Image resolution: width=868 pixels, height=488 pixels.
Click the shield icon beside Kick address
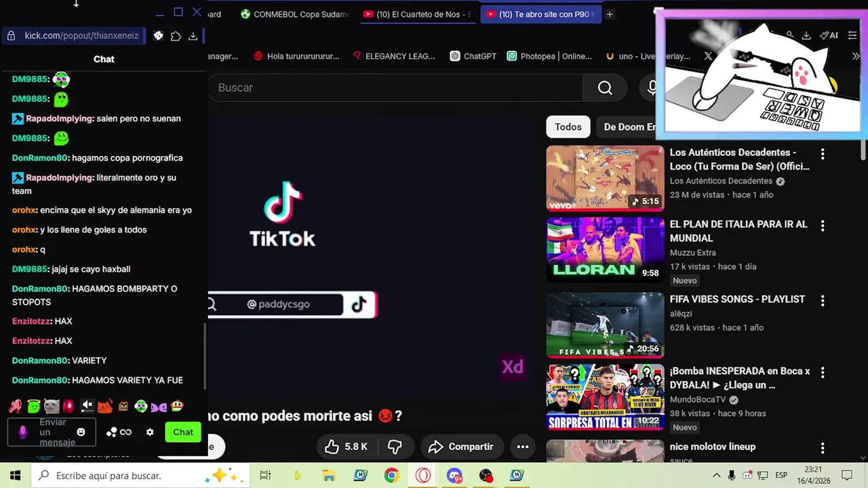tap(158, 35)
